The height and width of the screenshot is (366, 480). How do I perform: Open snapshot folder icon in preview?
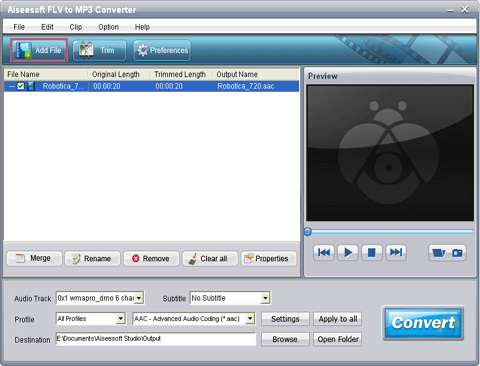[438, 253]
